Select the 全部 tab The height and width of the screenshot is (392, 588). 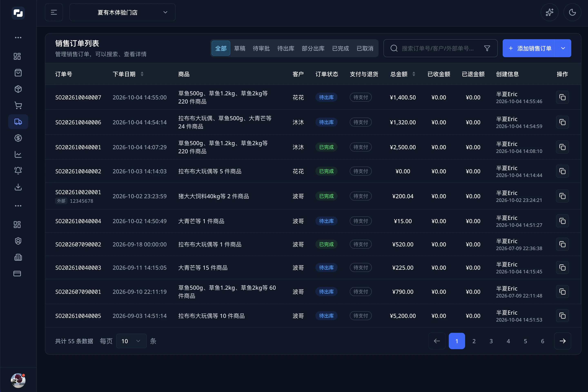coord(221,48)
